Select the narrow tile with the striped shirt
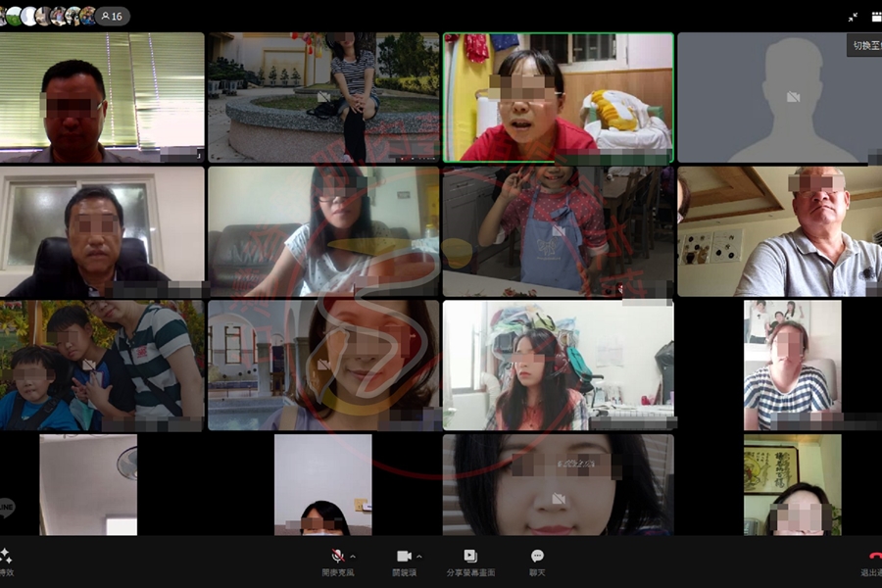 (793, 366)
